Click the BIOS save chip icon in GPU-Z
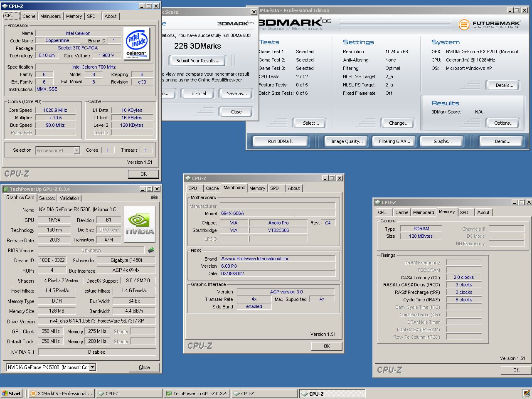 click(x=151, y=250)
